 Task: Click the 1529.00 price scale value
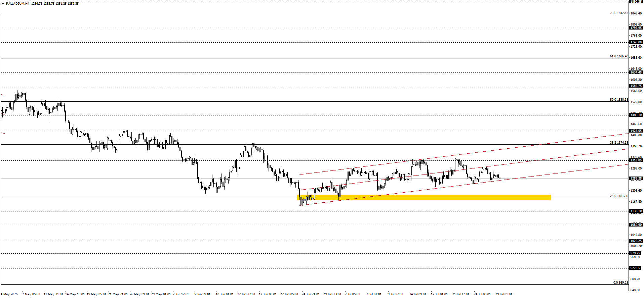636,102
